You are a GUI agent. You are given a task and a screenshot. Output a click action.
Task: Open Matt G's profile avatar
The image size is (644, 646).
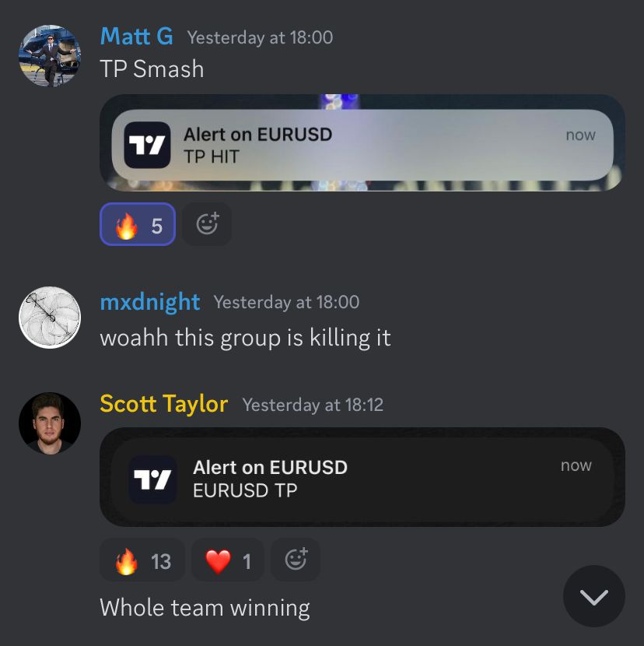point(50,55)
